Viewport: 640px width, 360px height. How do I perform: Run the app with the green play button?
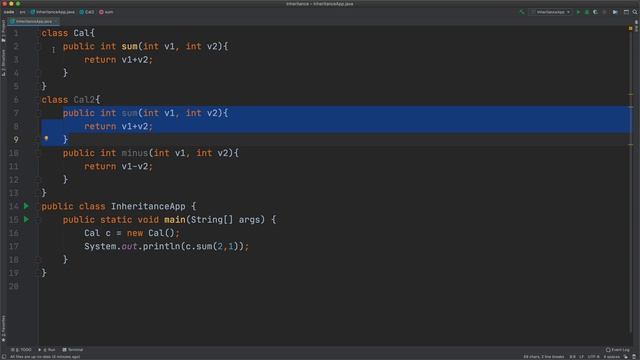coord(578,12)
